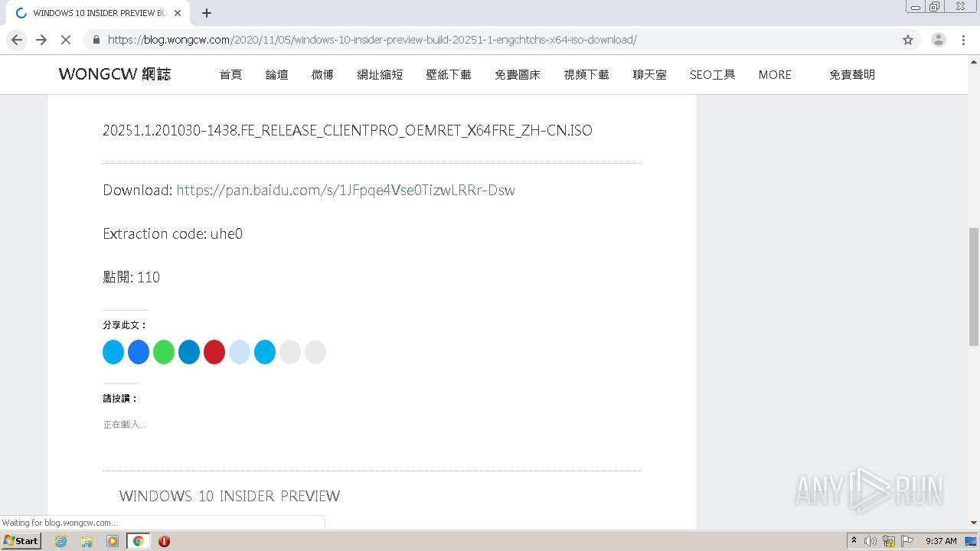Viewport: 980px width, 551px height.
Task: Click the Extraction code uhe0 text
Action: point(172,233)
